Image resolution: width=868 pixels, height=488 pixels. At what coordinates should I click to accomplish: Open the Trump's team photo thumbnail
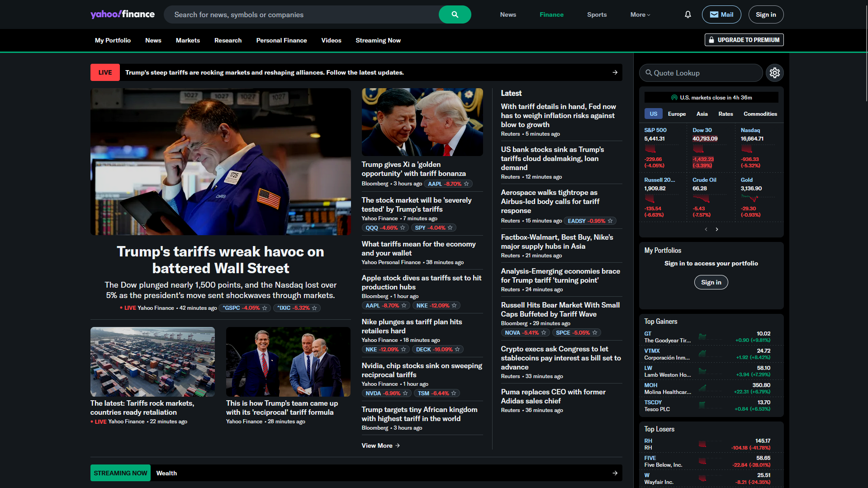pyautogui.click(x=288, y=362)
